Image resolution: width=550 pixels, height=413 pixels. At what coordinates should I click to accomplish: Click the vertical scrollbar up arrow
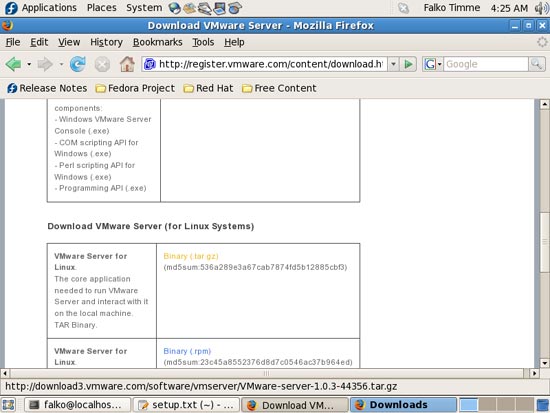(x=544, y=104)
